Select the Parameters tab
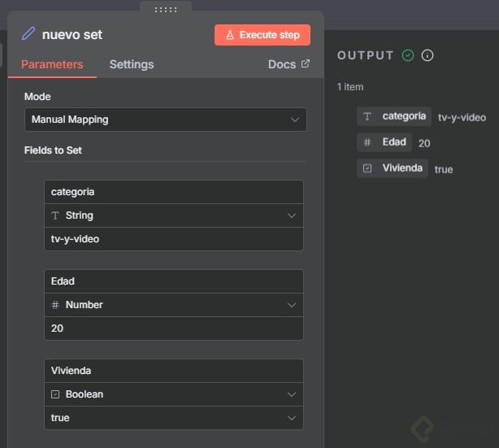 [x=52, y=64]
